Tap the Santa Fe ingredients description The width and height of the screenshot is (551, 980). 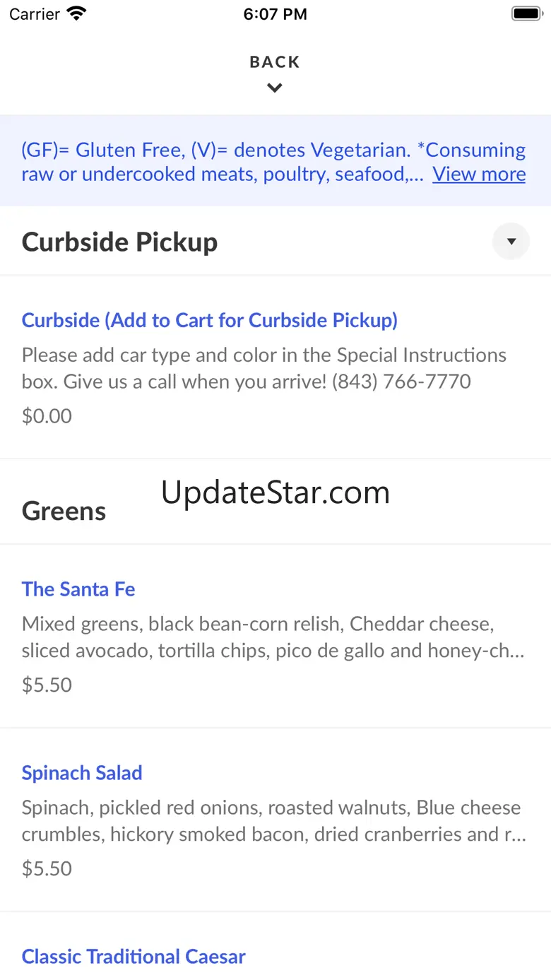273,637
